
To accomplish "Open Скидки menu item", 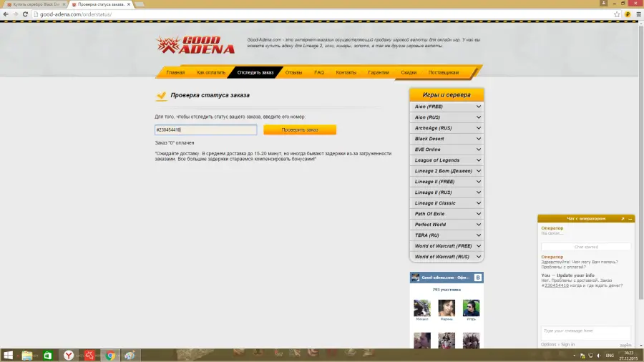I will [x=409, y=72].
